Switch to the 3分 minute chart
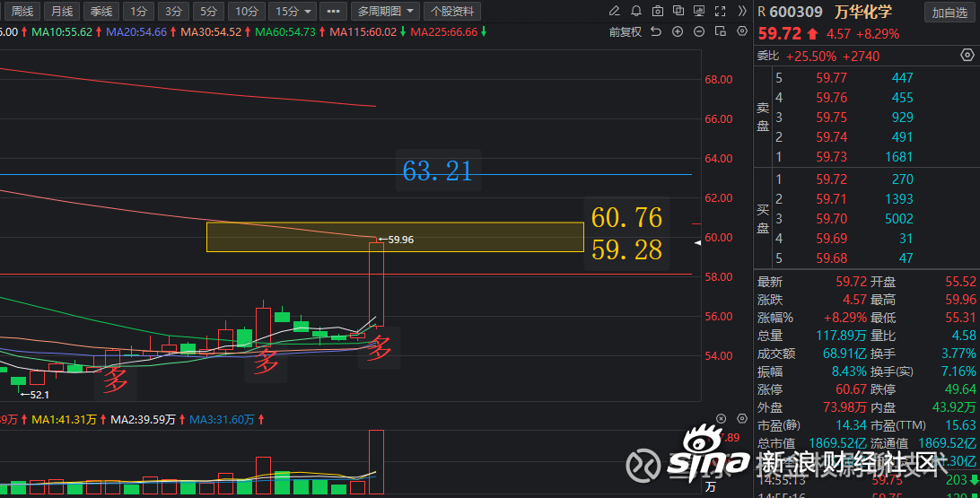Image resolution: width=980 pixels, height=498 pixels. tap(173, 12)
